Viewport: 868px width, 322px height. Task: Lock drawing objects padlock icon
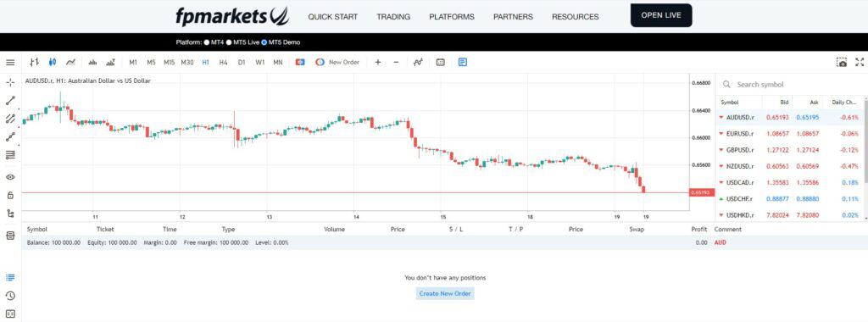coord(10,195)
